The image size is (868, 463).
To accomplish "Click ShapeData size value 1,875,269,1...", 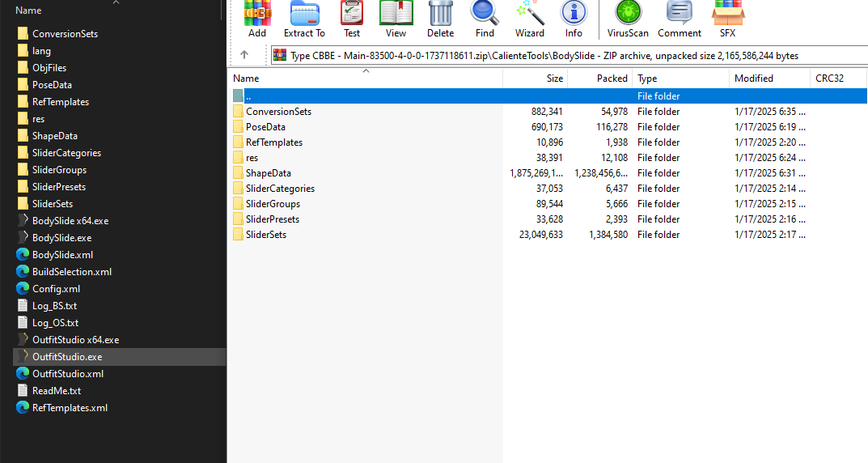I will [x=536, y=173].
